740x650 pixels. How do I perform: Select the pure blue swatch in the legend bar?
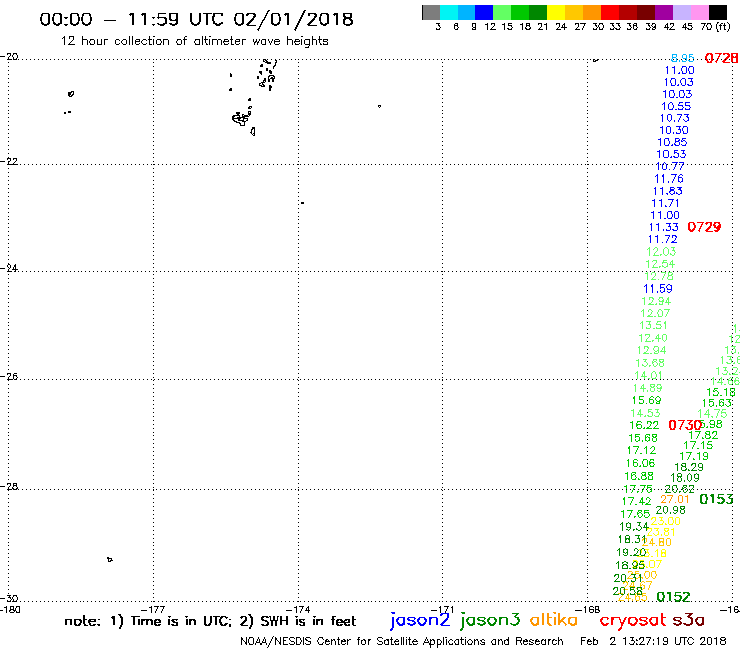pyautogui.click(x=484, y=12)
